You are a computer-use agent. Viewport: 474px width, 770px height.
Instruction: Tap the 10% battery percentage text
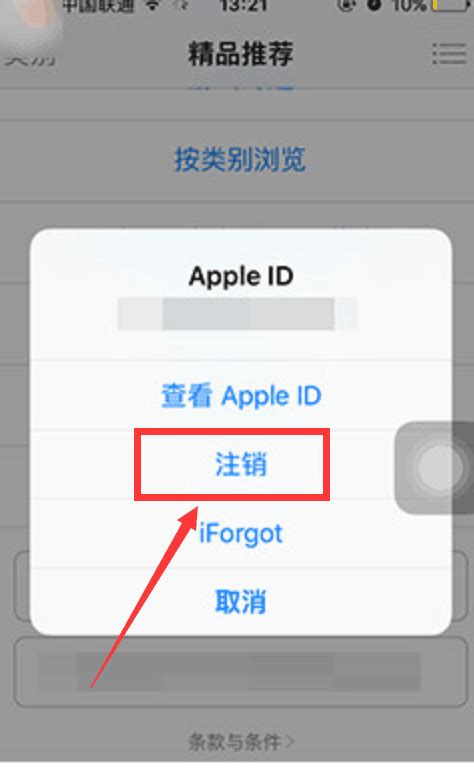point(409,6)
